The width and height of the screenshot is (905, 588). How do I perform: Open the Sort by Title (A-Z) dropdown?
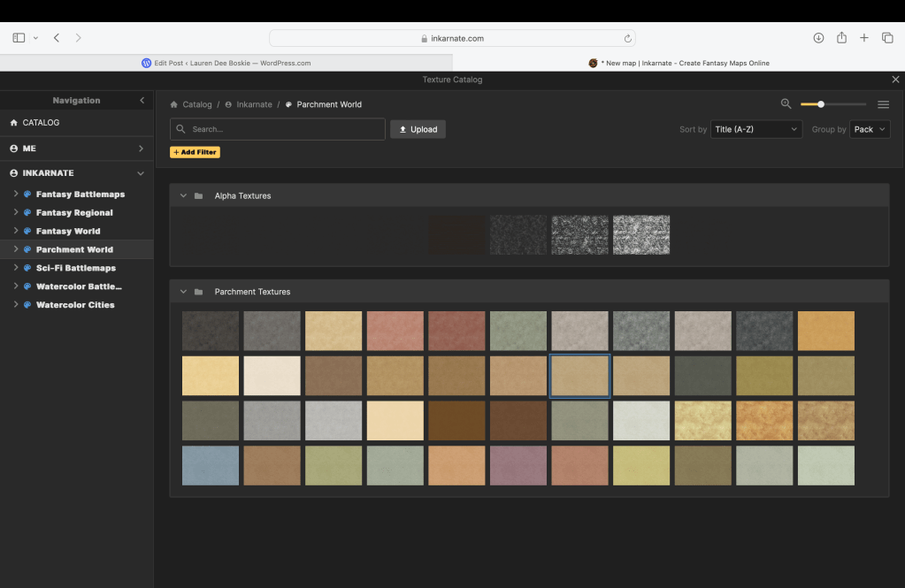click(x=755, y=129)
